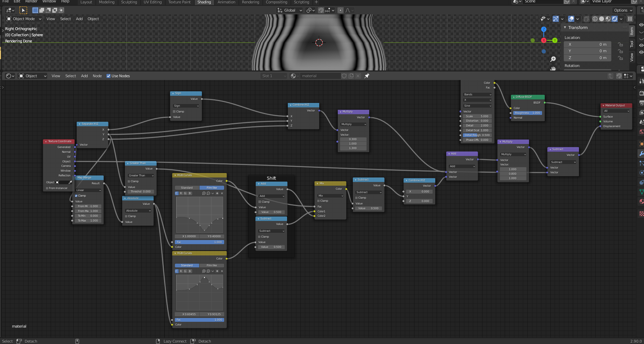Go to parent node tree arrow icon
The height and width of the screenshot is (344, 644).
610,76
